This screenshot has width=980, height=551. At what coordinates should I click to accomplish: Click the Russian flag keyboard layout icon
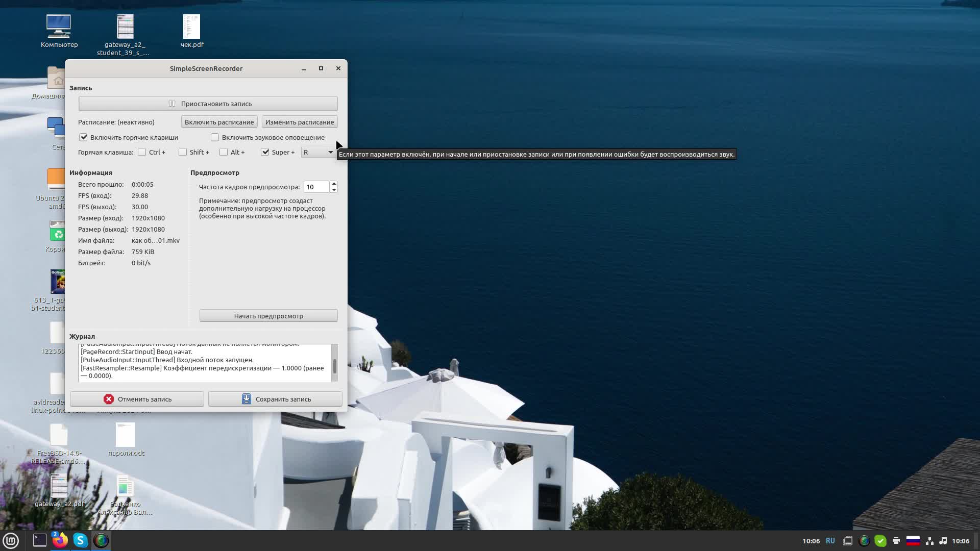(x=913, y=541)
